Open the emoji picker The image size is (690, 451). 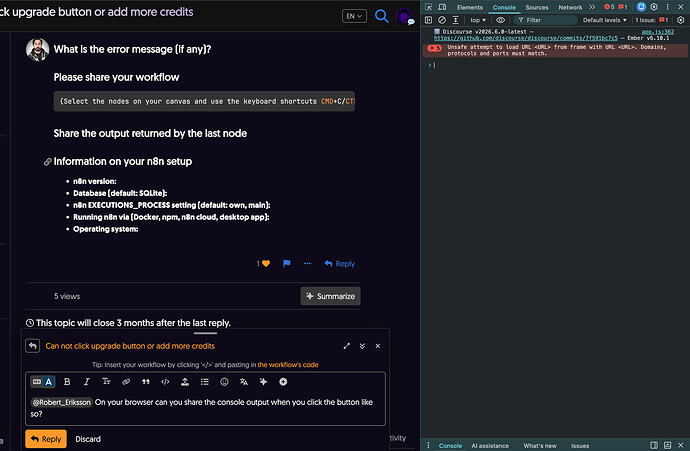coord(224,382)
